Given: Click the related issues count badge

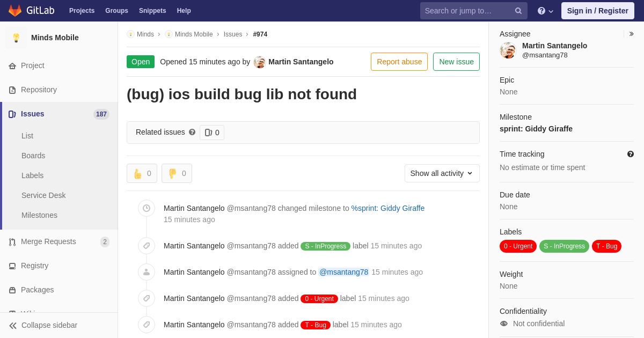Looking at the screenshot, I should [212, 133].
